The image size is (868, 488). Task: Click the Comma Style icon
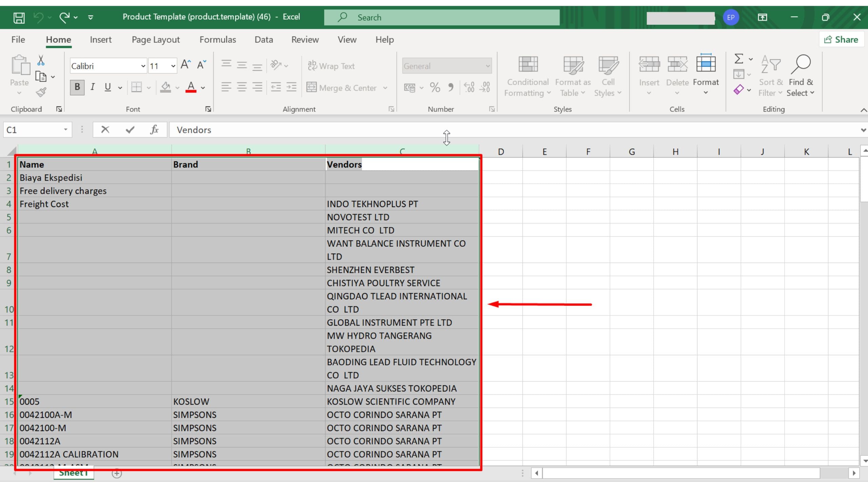coord(451,88)
